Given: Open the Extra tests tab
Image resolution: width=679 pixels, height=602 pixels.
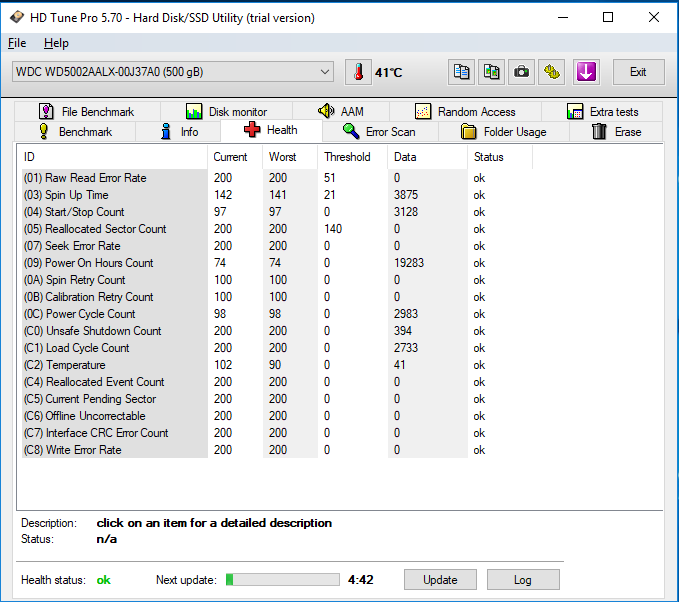Looking at the screenshot, I should [602, 112].
